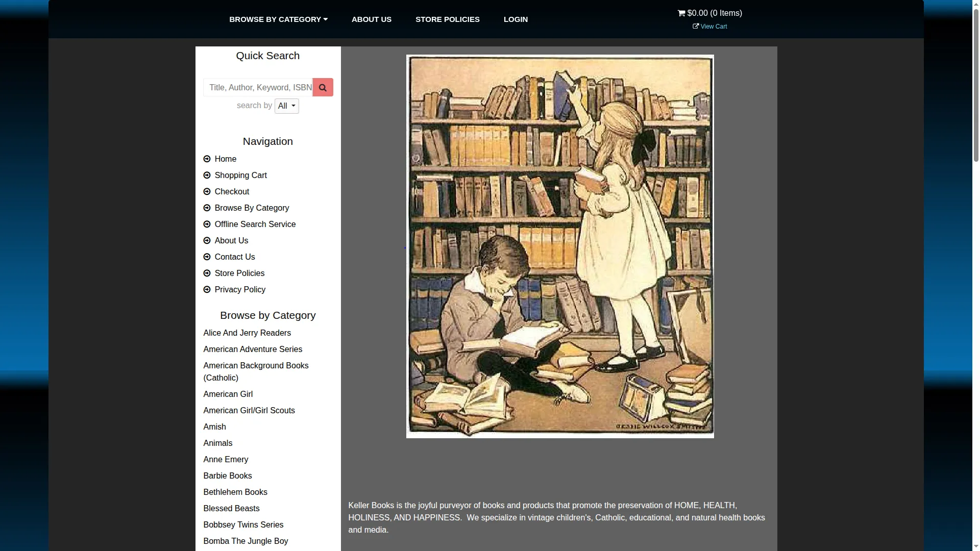Open the Login page from top menu
This screenshot has height=551, width=980.
(x=516, y=19)
